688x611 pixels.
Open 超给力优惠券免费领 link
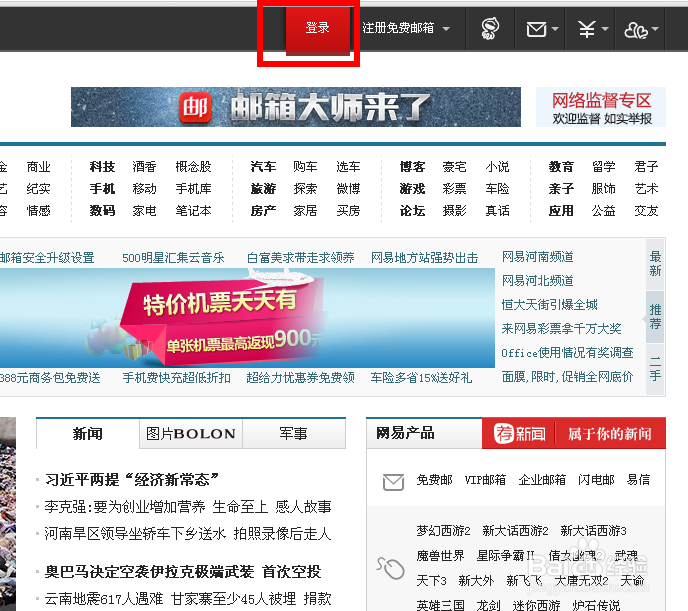pyautogui.click(x=301, y=378)
